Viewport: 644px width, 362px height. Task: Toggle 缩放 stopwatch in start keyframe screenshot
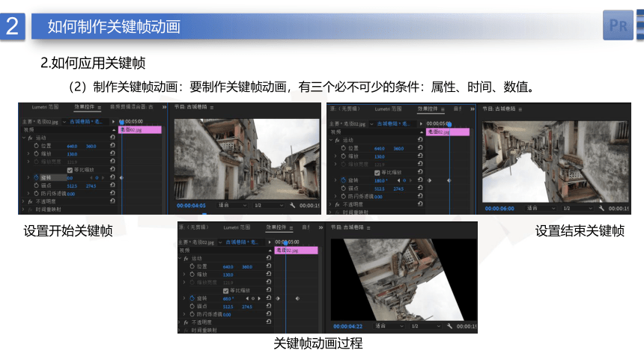36,153
